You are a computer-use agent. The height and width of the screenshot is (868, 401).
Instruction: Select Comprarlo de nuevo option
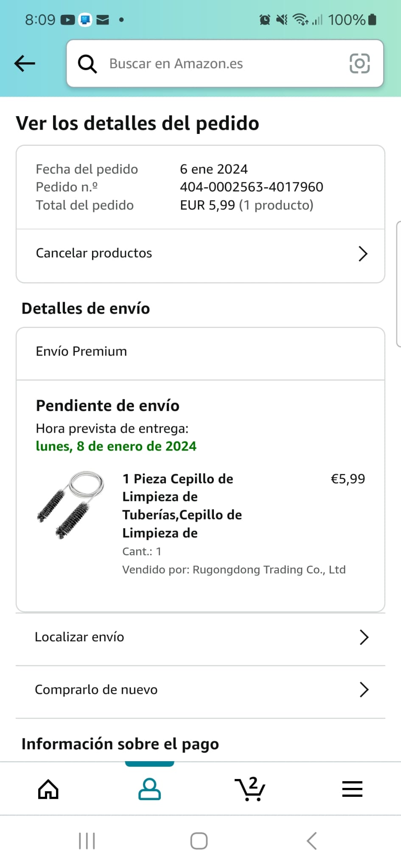point(96,690)
